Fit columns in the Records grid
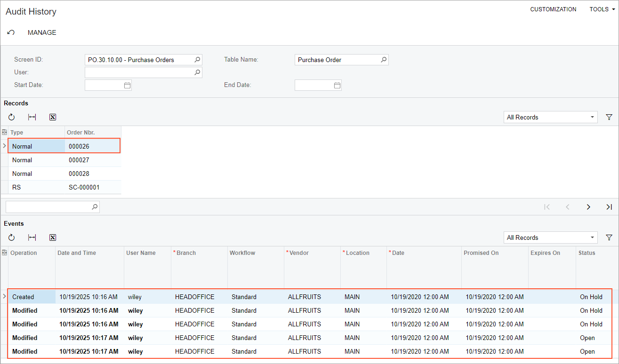 coord(32,117)
